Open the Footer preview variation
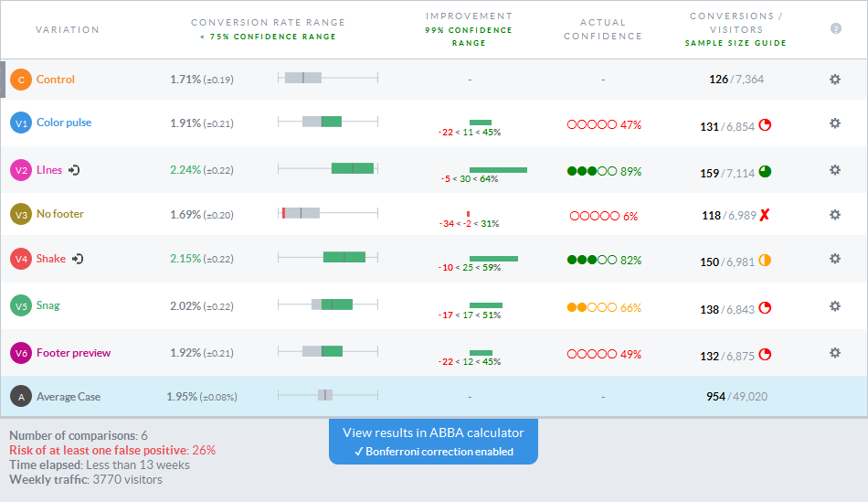The image size is (868, 502). [x=74, y=353]
